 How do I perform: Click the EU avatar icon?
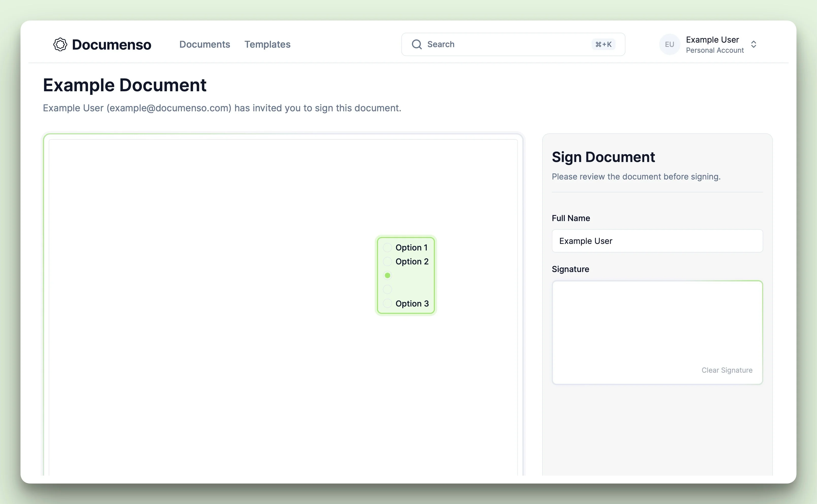pos(670,44)
